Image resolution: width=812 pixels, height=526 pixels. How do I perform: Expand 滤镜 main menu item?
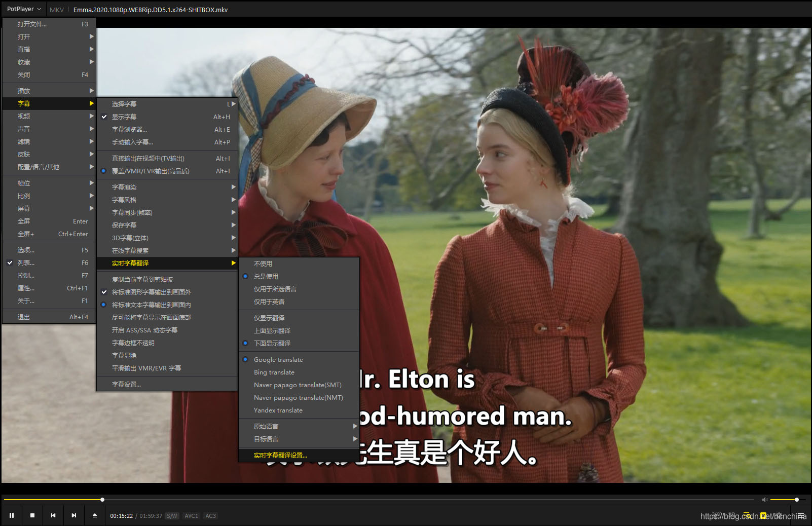point(49,141)
